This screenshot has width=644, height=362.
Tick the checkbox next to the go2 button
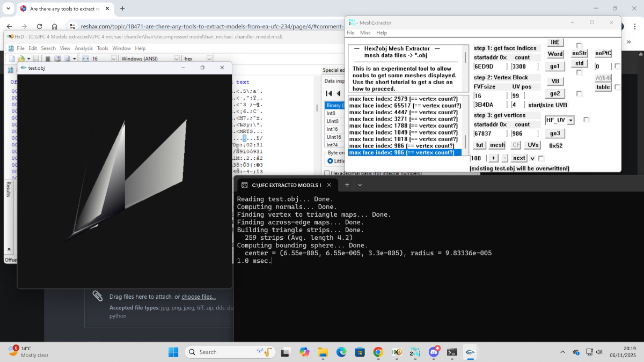[579, 94]
